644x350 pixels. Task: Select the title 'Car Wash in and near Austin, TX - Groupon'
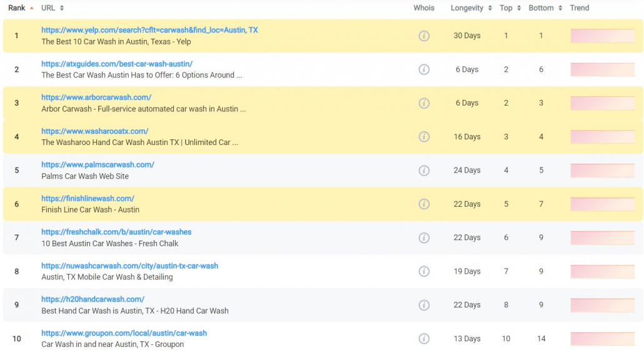click(113, 344)
